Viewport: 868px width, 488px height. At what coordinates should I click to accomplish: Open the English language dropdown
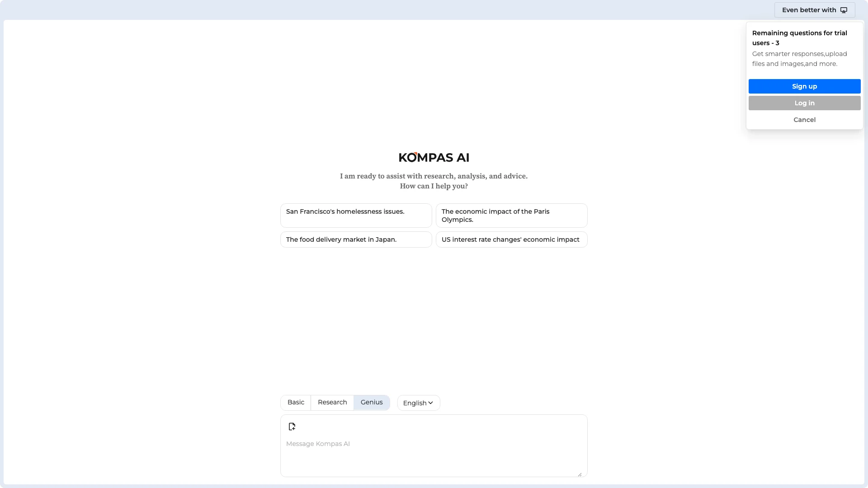[419, 403]
